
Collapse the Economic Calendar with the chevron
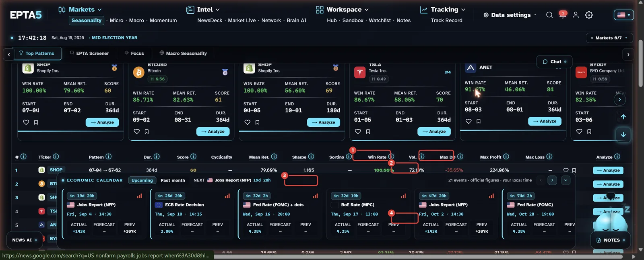(x=566, y=180)
